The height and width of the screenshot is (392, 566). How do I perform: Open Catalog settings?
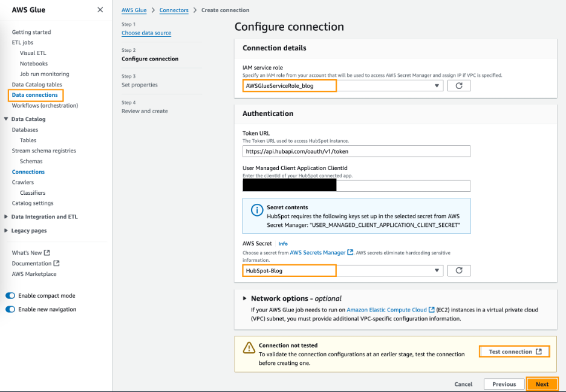pyautogui.click(x=33, y=203)
